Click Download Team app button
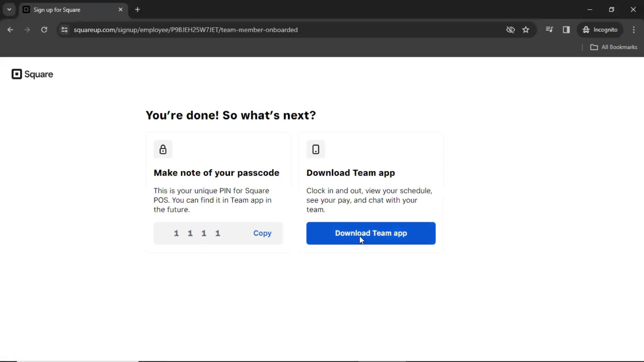This screenshot has width=644, height=362. (x=371, y=233)
